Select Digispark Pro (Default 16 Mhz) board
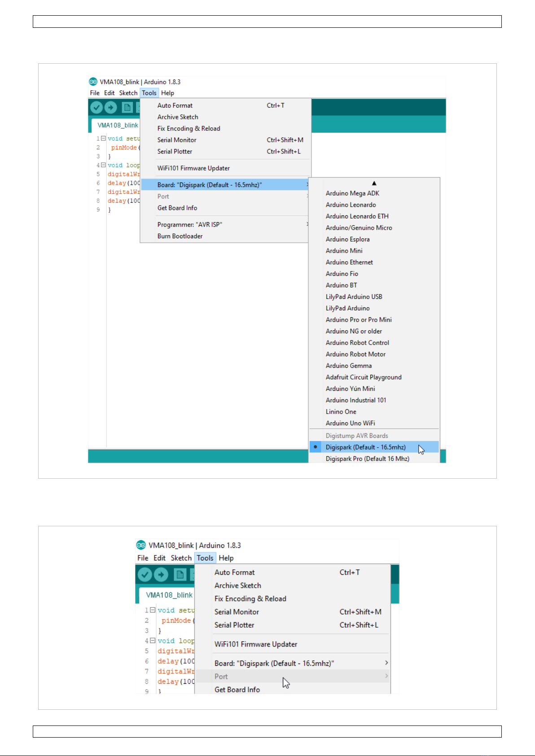535x756 pixels. tap(374, 459)
